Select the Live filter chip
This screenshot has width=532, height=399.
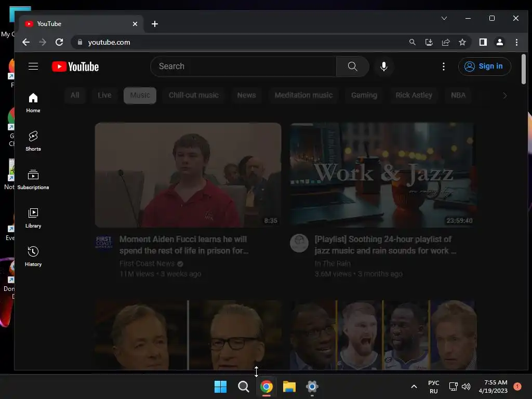pyautogui.click(x=104, y=96)
